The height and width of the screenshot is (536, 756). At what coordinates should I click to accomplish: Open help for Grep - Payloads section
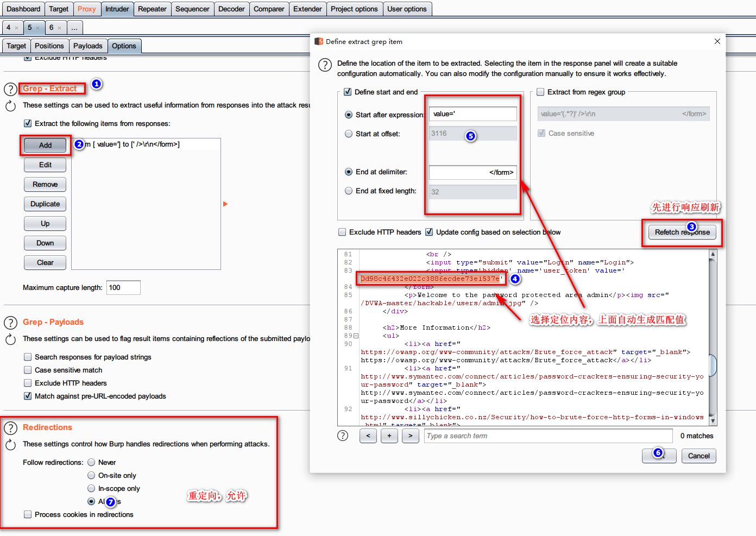10,323
